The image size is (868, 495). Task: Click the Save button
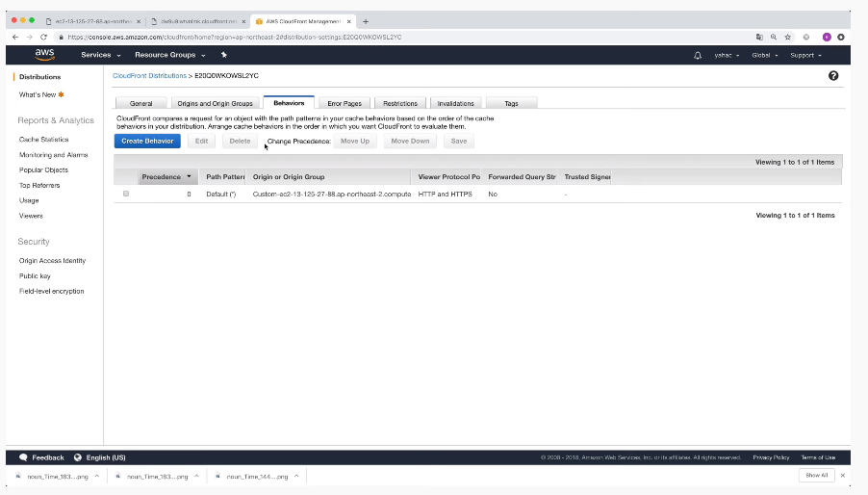coord(459,142)
